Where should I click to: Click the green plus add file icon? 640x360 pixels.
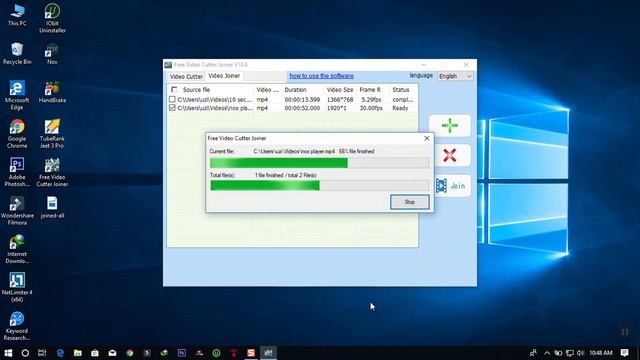point(449,125)
